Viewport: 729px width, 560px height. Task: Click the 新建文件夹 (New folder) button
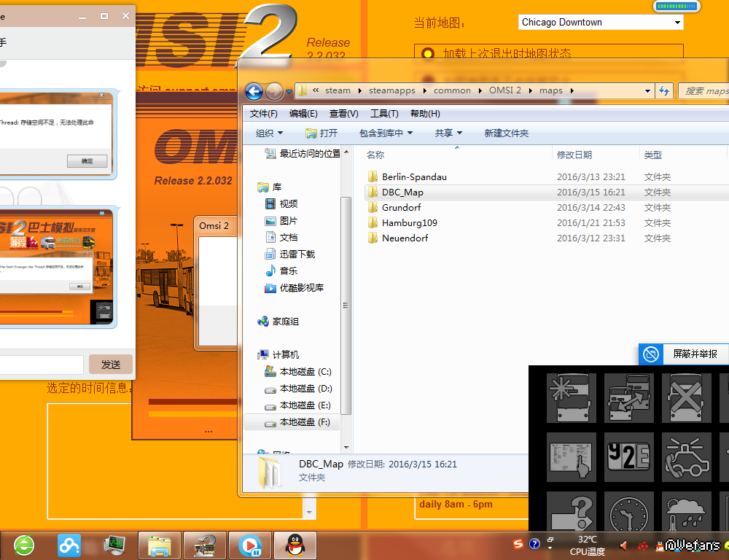pos(506,133)
